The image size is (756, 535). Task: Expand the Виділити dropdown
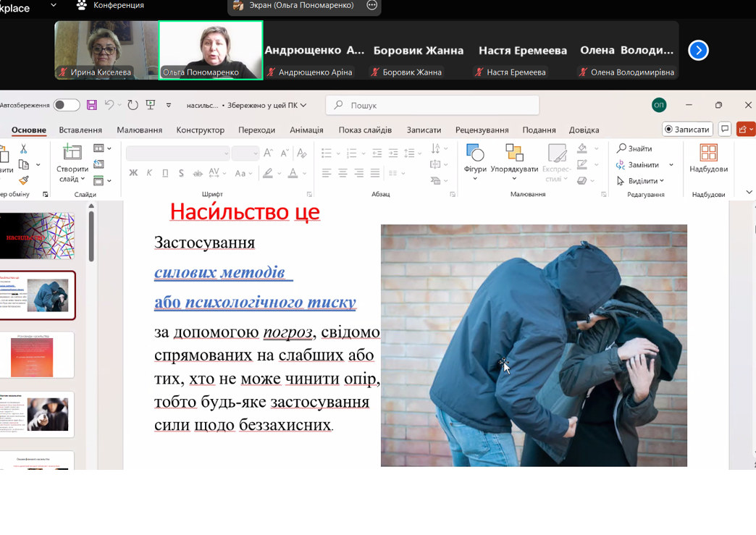pos(641,181)
